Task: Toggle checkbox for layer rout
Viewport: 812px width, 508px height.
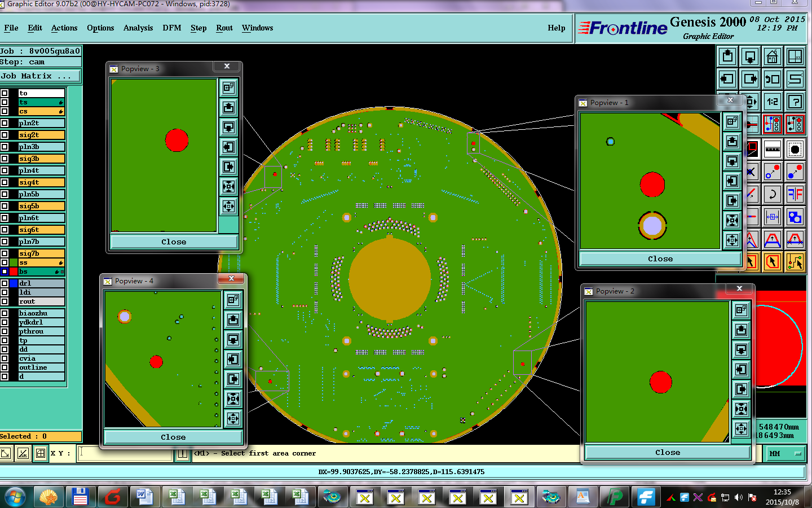Action: pos(5,301)
